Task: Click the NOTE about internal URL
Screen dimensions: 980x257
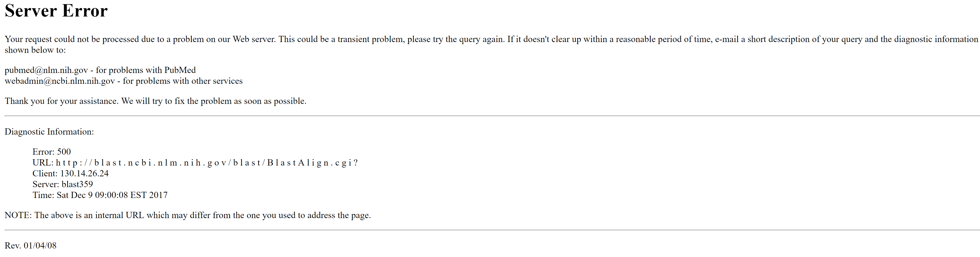Action: click(x=188, y=215)
